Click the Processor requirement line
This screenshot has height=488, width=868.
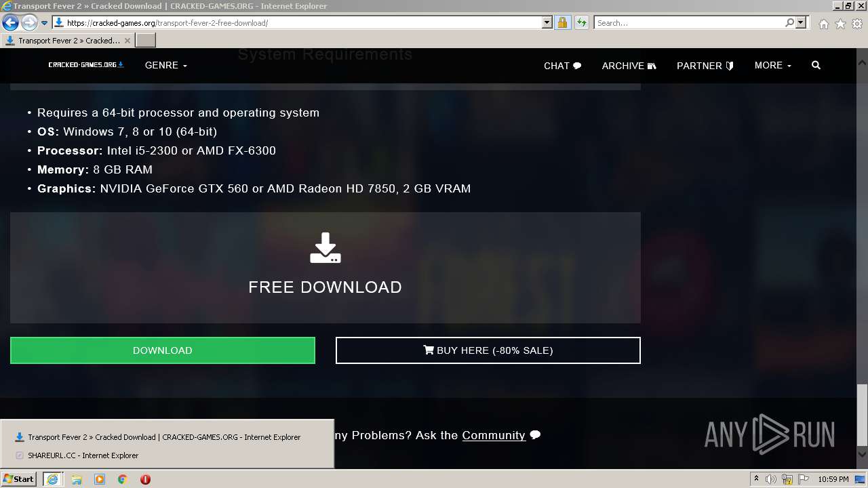pos(157,150)
